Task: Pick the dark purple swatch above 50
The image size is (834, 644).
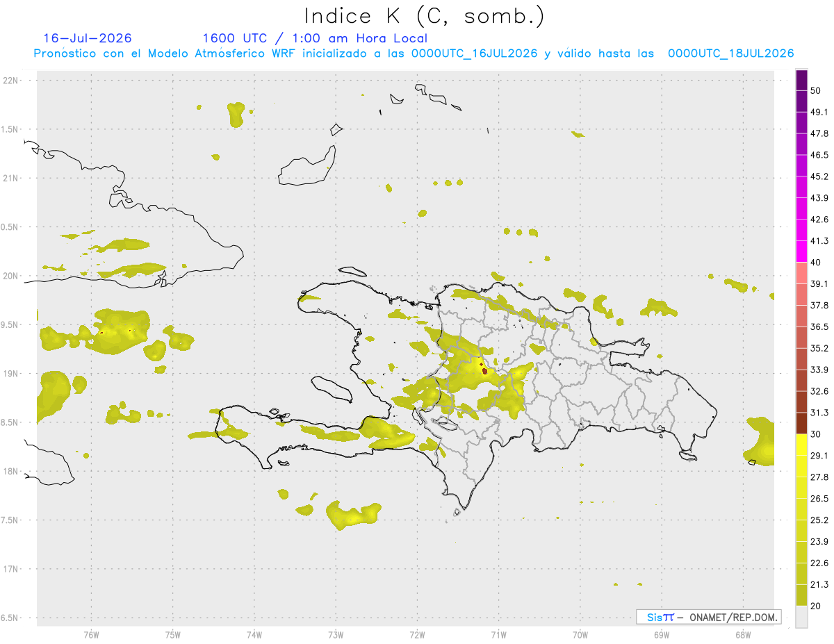Action: 801,80
